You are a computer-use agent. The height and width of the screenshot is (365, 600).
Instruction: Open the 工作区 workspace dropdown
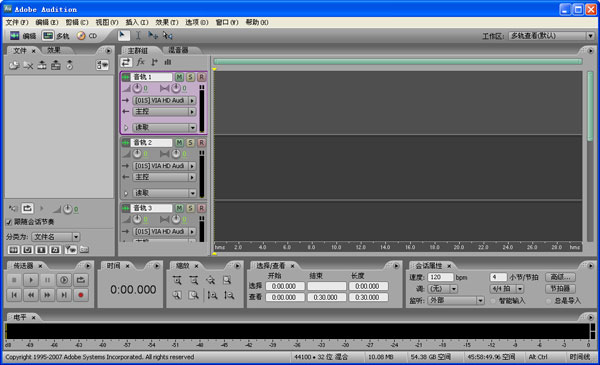[x=551, y=36]
